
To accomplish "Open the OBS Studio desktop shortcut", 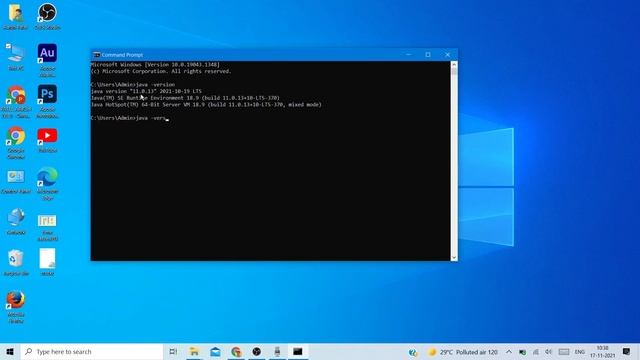I will [47, 16].
